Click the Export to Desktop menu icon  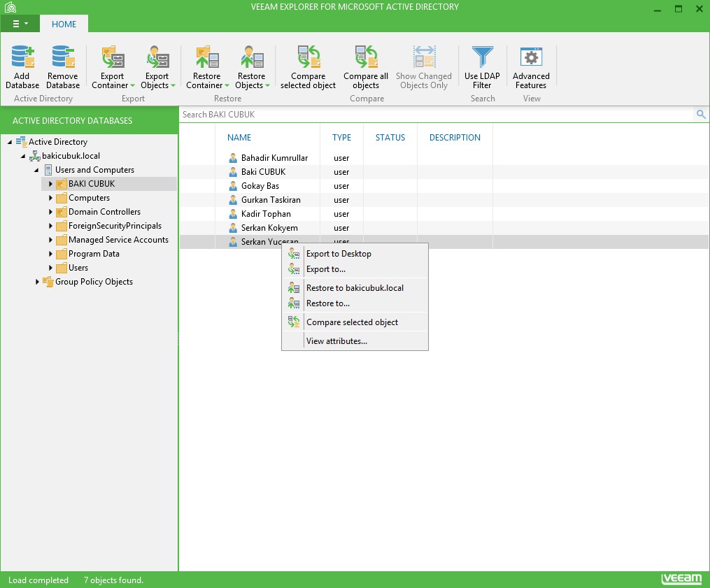coord(293,254)
